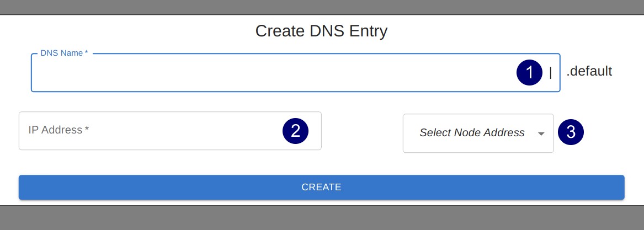644x230 pixels.
Task: Click the ".default" domain suffix text
Action: [x=589, y=71]
